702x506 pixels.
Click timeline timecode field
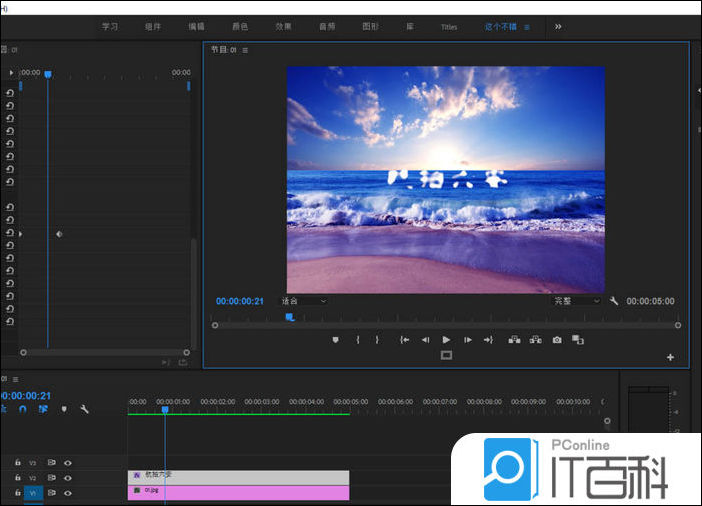(x=26, y=396)
